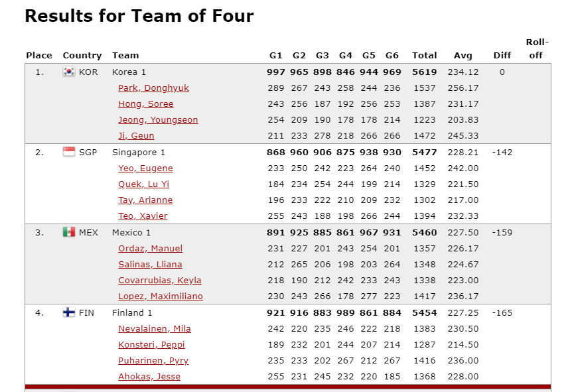Select Teo, Xavier link
The height and width of the screenshot is (392, 568).
coord(143,216)
